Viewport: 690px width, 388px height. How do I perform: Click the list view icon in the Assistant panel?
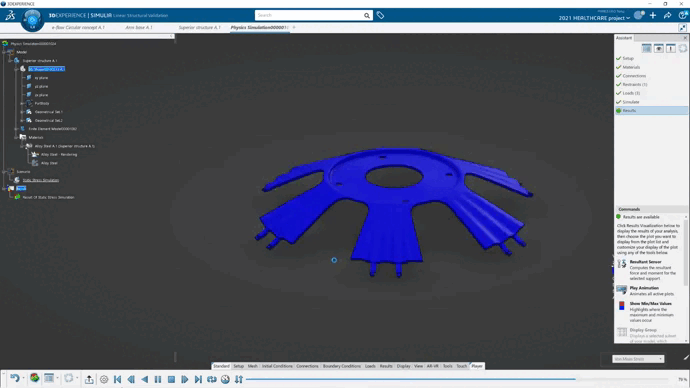[646, 48]
